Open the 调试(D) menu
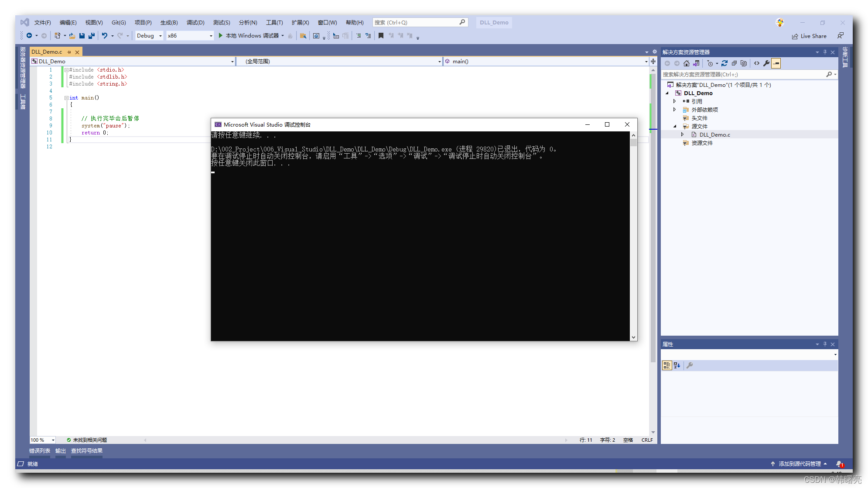This screenshot has width=868, height=488. pyautogui.click(x=195, y=22)
